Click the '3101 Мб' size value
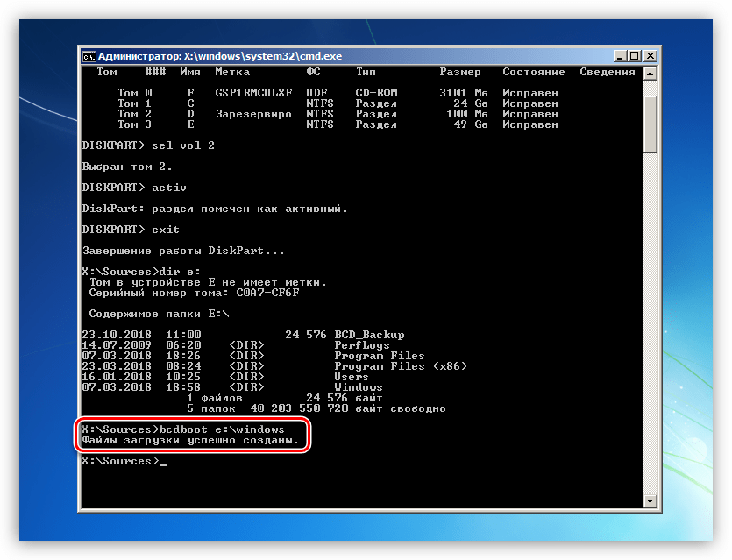Image resolution: width=732 pixels, height=560 pixels. pyautogui.click(x=463, y=93)
